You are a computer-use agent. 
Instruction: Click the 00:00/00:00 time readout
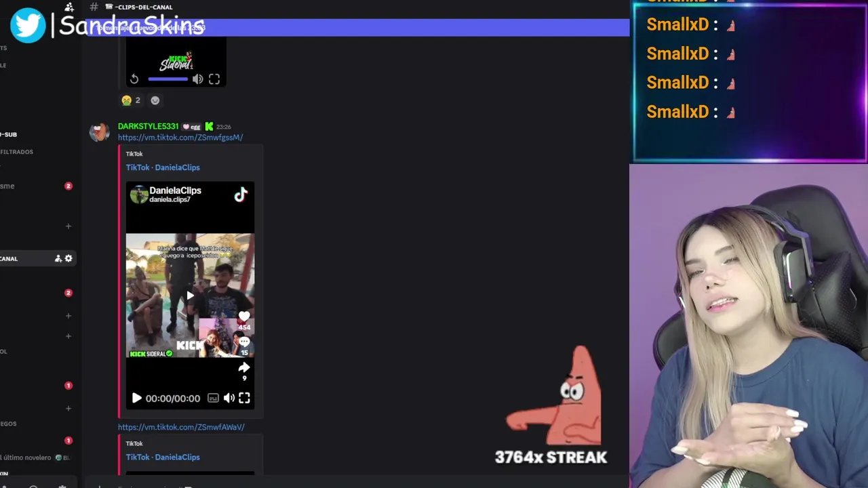click(173, 399)
